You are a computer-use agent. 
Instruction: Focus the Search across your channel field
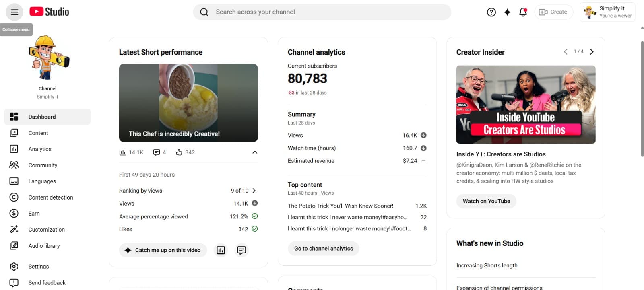pyautogui.click(x=322, y=12)
